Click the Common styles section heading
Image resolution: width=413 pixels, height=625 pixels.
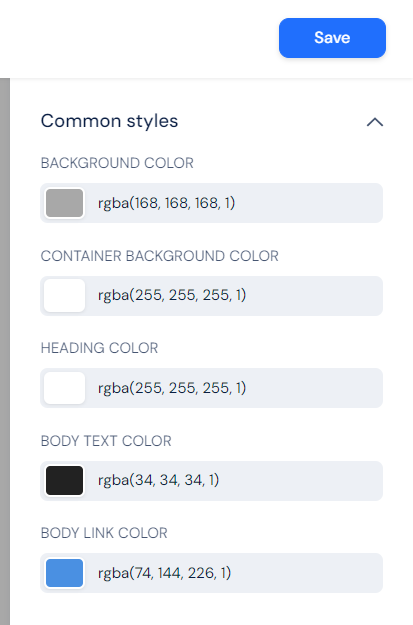tap(109, 121)
